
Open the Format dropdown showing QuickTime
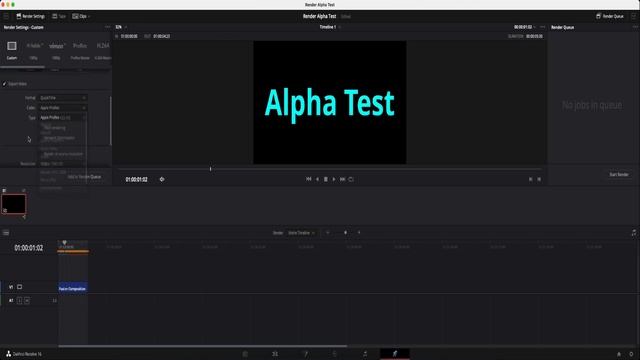(62, 98)
